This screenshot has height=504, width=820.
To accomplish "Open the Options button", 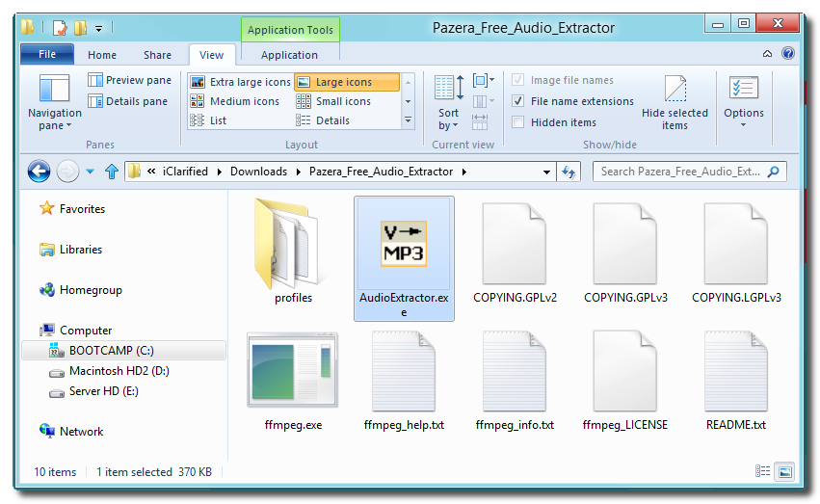I will (x=744, y=101).
